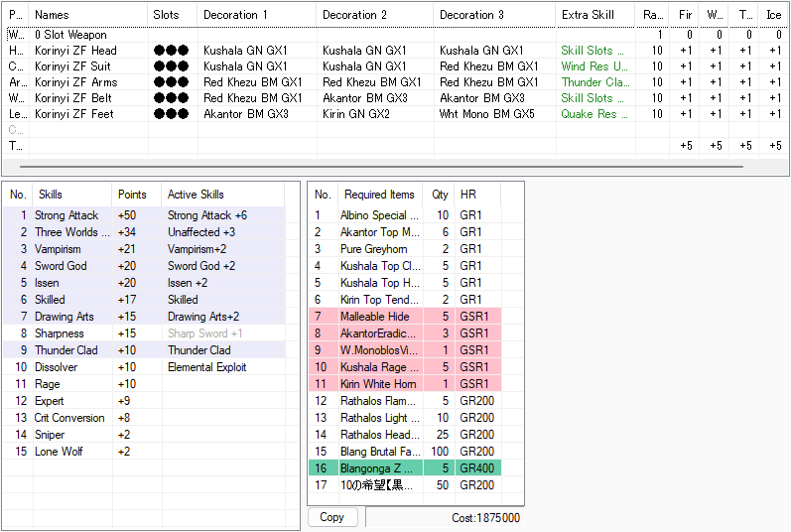
Task: Click the slot dots for Korinyi ZF Head
Action: click(171, 51)
